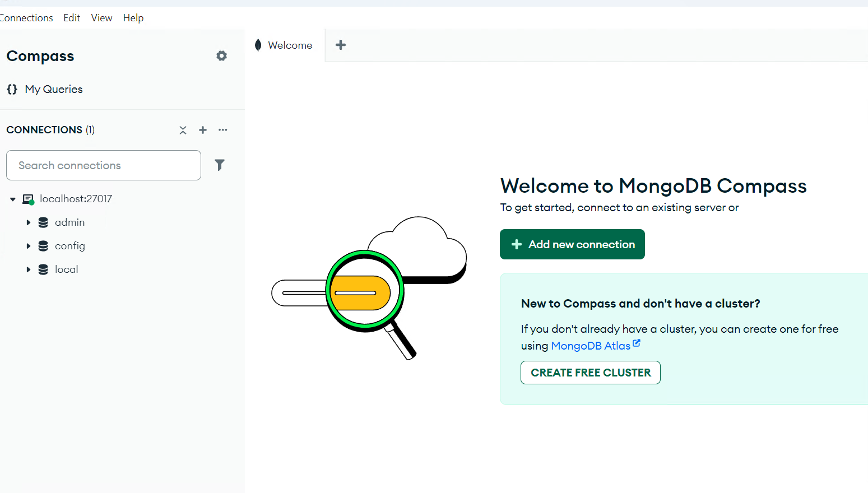Open Compass settings via the gear icon

[221, 55]
